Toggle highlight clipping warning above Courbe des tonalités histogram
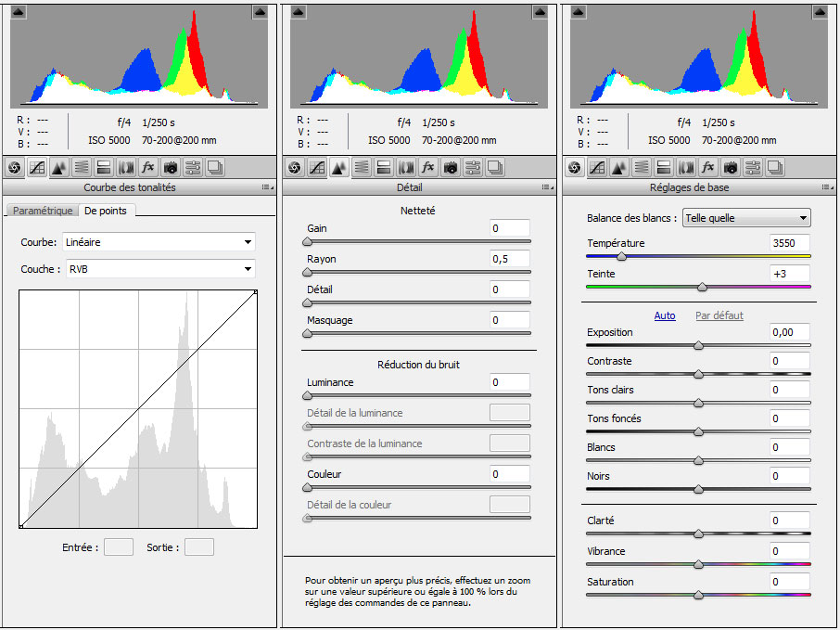 (x=260, y=12)
